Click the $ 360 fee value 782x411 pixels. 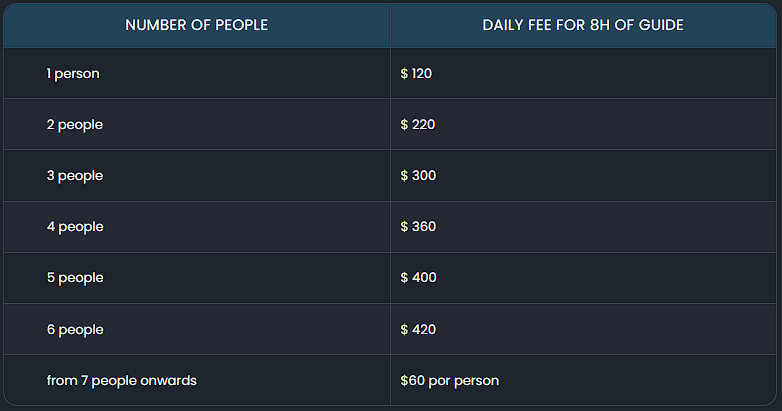click(418, 226)
